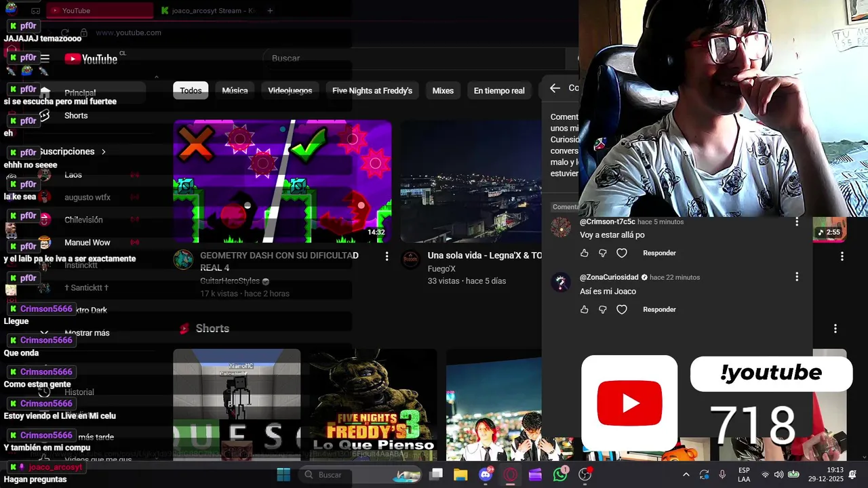
Task: Switch to joaco_arcosyt Stream browser tab
Action: [208, 11]
